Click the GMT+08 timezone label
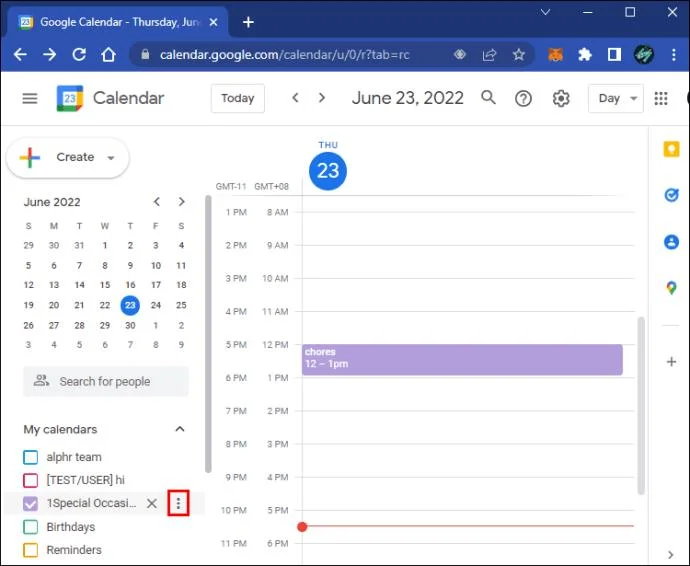Viewport: 690px width, 566px height. pyautogui.click(x=272, y=187)
